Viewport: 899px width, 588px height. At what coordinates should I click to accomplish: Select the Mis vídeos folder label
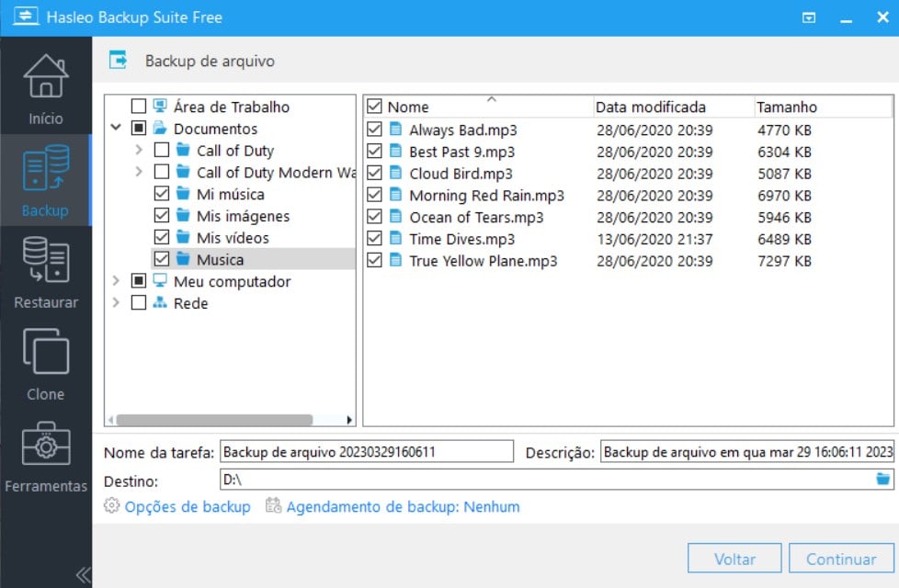[x=233, y=238]
